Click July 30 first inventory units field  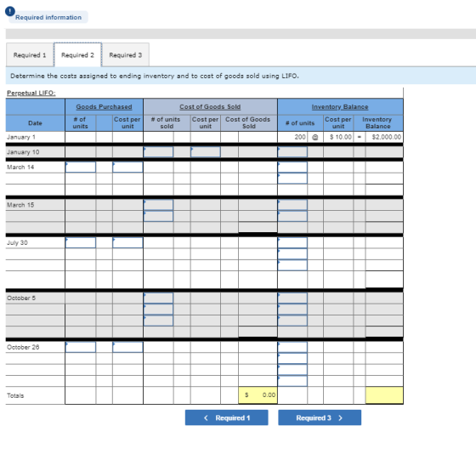coord(292,242)
